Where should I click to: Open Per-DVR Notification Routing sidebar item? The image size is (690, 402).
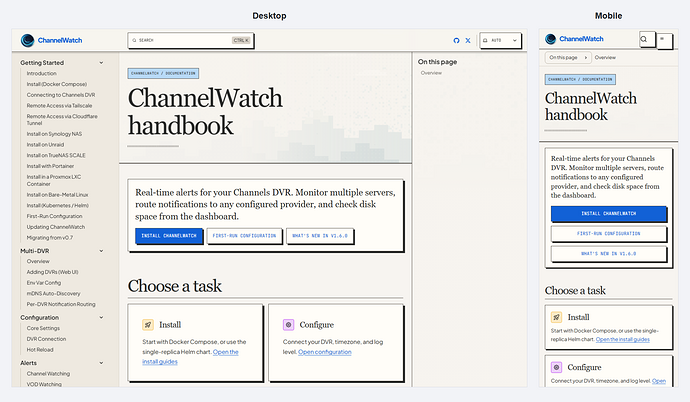pyautogui.click(x=61, y=304)
